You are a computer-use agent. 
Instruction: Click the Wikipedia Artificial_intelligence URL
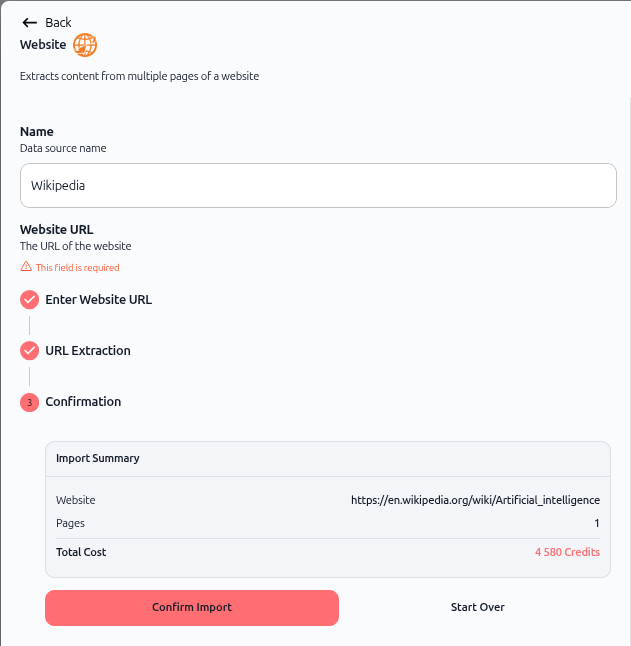[475, 500]
